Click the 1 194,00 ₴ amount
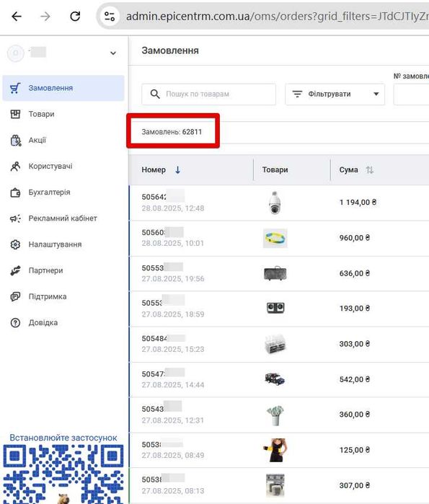The width and height of the screenshot is (429, 504). [358, 203]
